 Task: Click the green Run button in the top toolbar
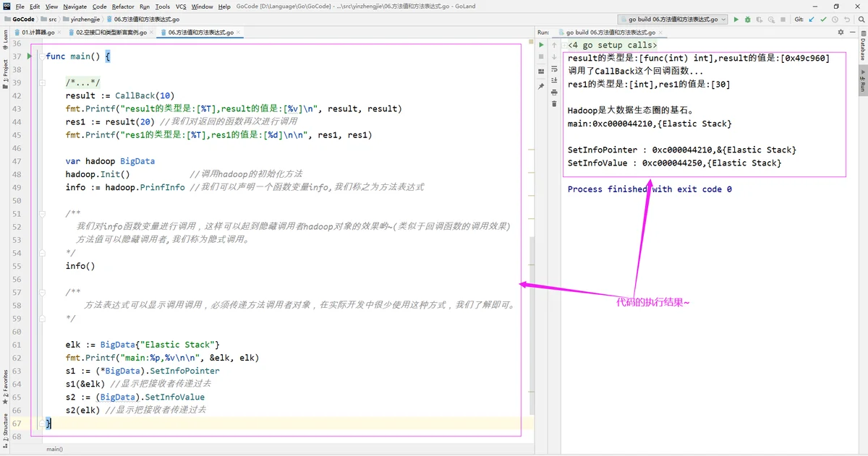pos(736,20)
